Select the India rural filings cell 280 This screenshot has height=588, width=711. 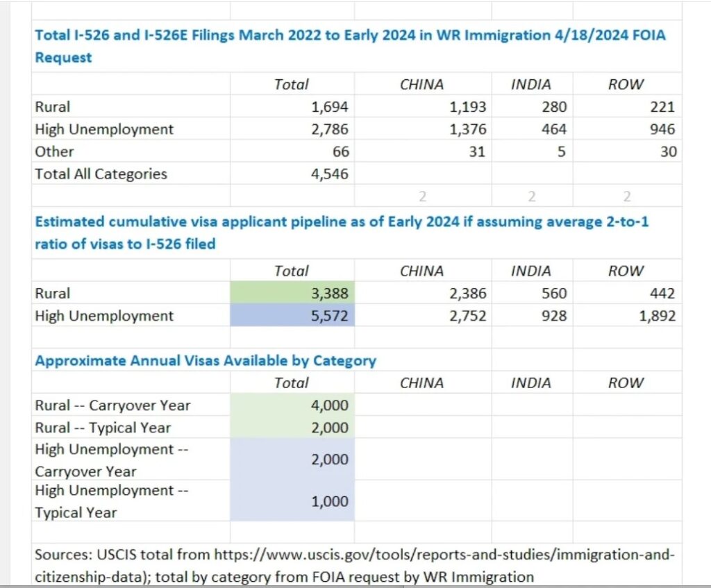[x=554, y=107]
